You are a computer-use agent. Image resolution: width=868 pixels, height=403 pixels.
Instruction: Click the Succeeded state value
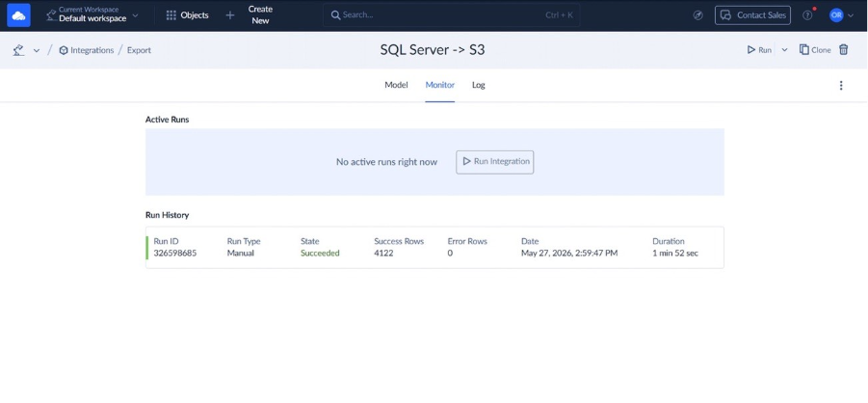point(320,254)
